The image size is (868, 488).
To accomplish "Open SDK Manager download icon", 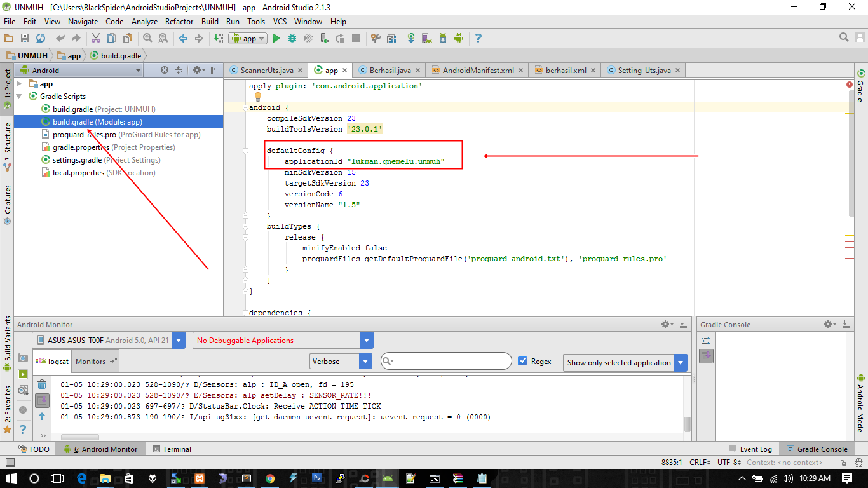I will click(443, 38).
